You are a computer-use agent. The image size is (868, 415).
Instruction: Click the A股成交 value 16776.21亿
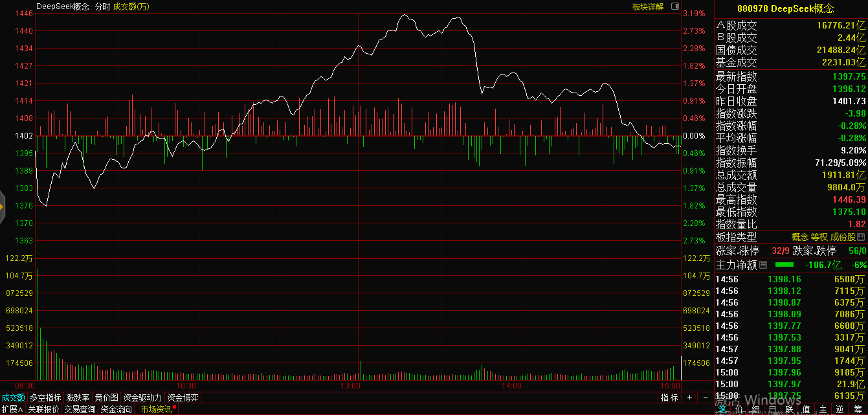[841, 26]
